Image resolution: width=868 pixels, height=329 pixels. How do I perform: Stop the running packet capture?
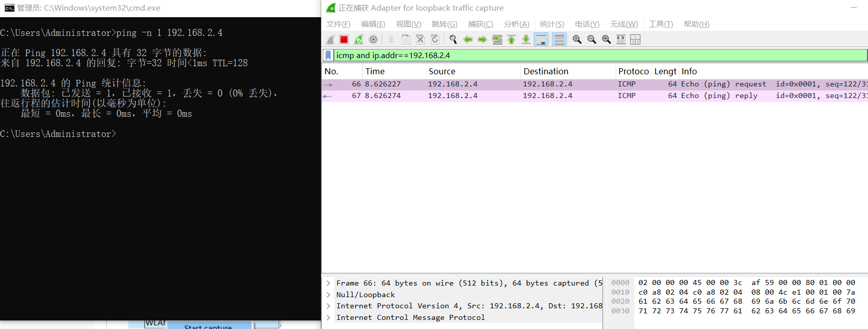pyautogui.click(x=344, y=39)
